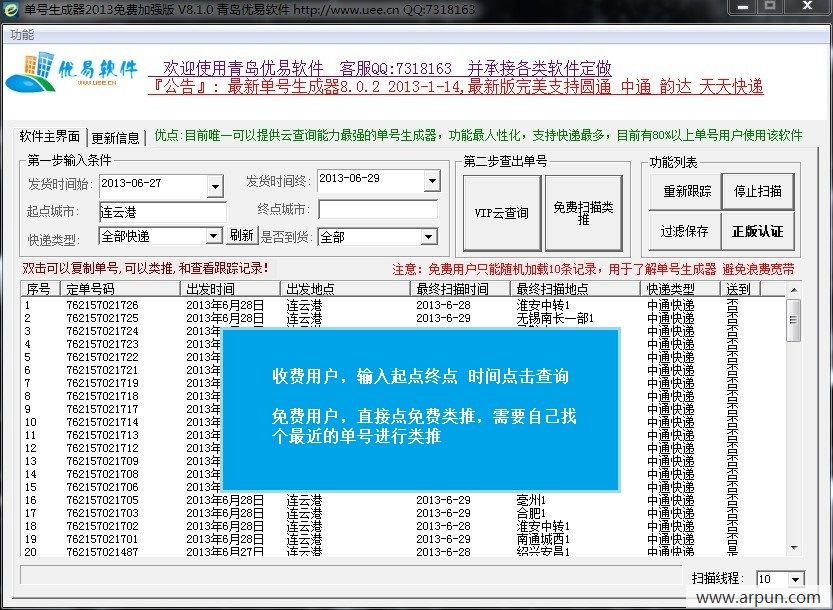Click 淮安中转1 in row 1

(x=543, y=306)
